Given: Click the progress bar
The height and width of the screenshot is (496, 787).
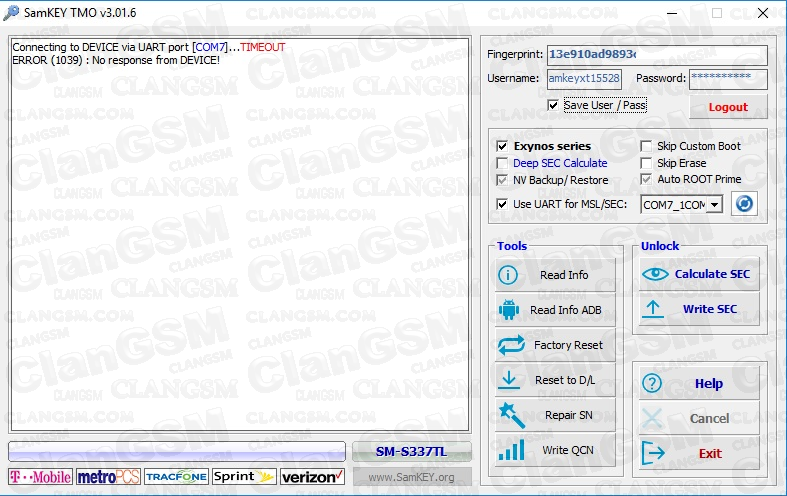Looking at the screenshot, I should point(177,452).
